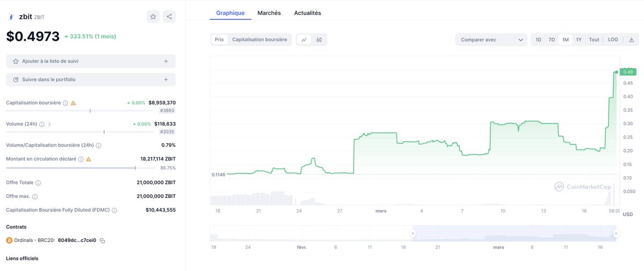Click the Liens officiels heading
Viewport: 644px width, 271px height.
22,258
